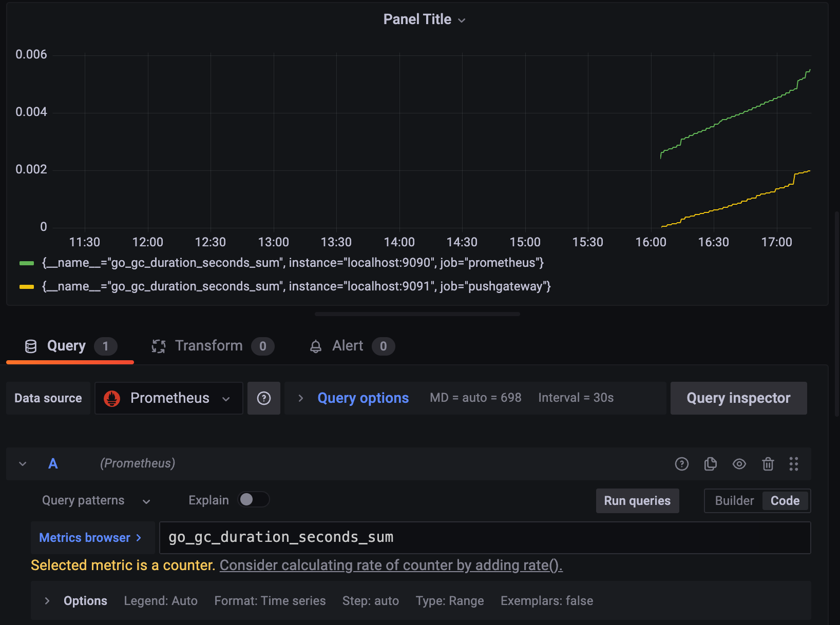This screenshot has width=840, height=625.
Task: Open the data source help icon
Action: [264, 398]
